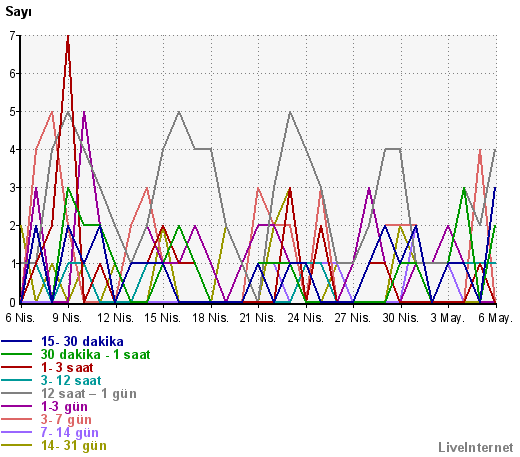The height and width of the screenshot is (457, 520).
Task: Choose the '1-3 gün' legend label
Action: 64,407
